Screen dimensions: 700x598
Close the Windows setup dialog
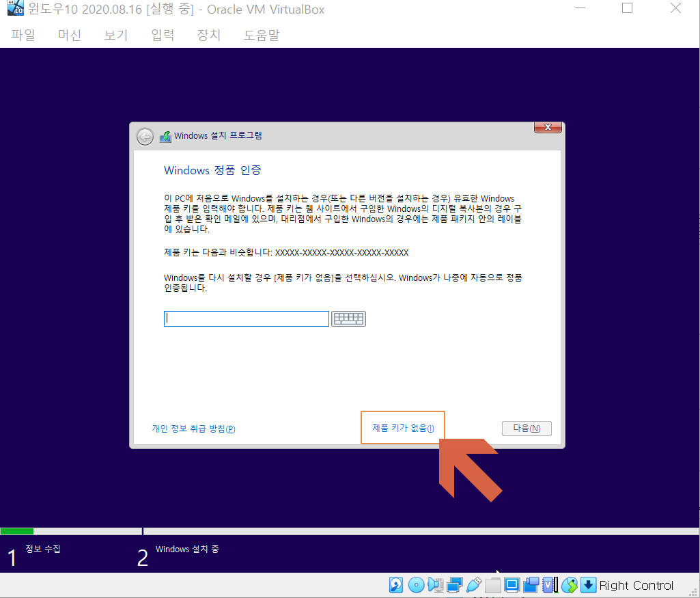pos(548,127)
